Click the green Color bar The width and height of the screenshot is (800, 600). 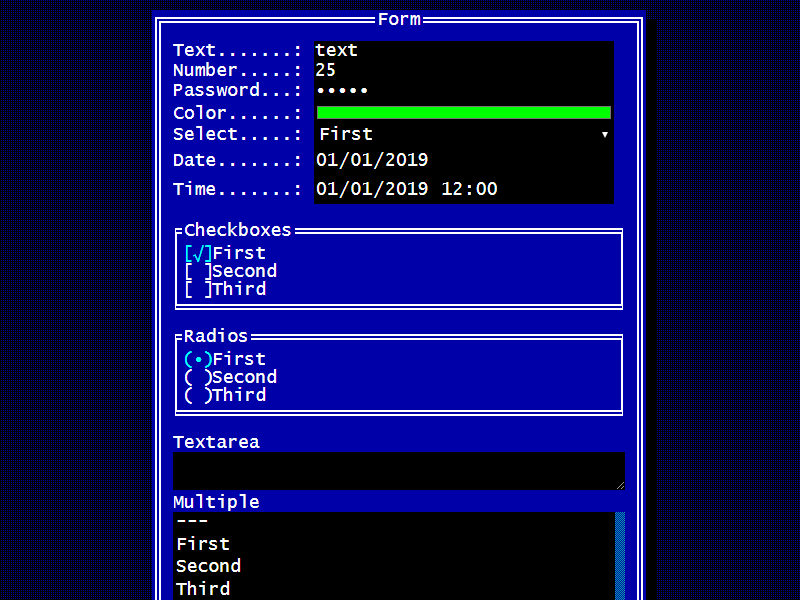click(x=463, y=112)
